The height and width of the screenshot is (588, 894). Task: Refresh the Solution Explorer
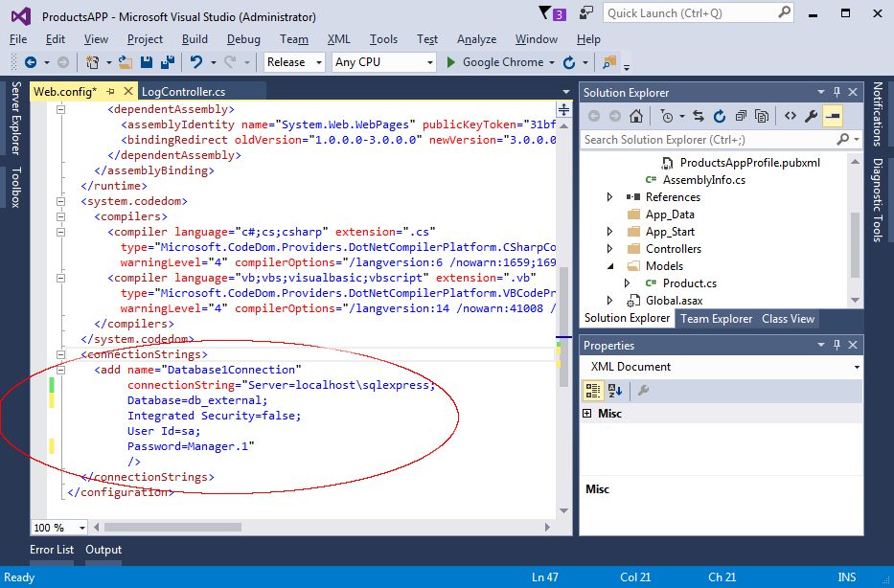720,115
